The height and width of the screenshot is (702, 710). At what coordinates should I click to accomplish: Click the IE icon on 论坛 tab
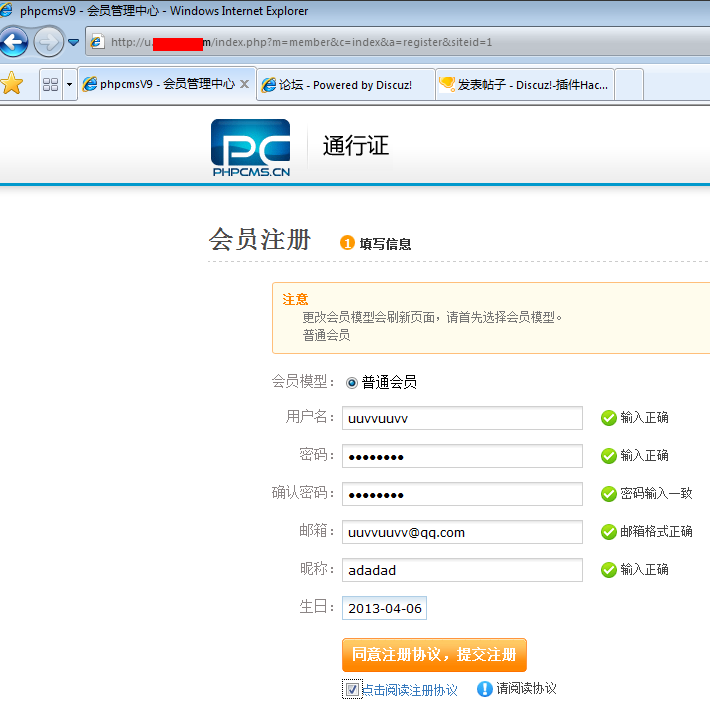coord(269,85)
